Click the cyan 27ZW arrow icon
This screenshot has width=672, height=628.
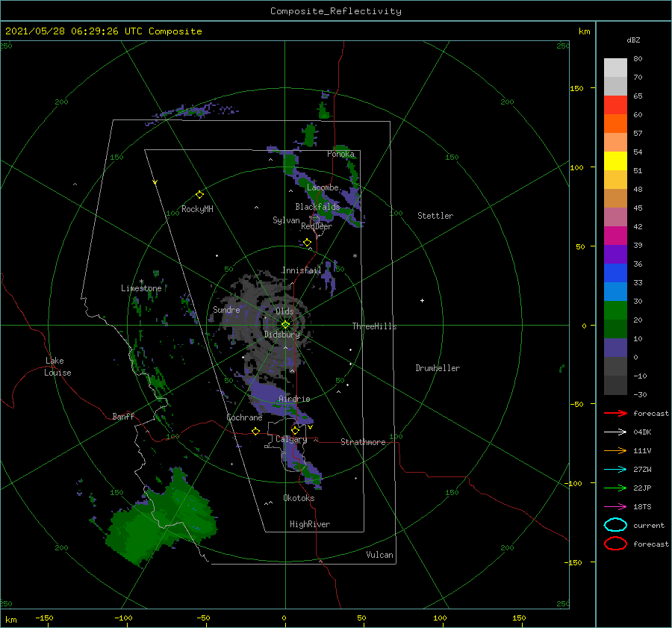[x=615, y=469]
